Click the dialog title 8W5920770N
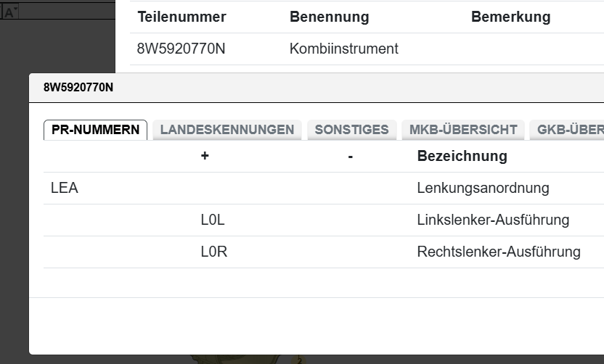 click(78, 88)
